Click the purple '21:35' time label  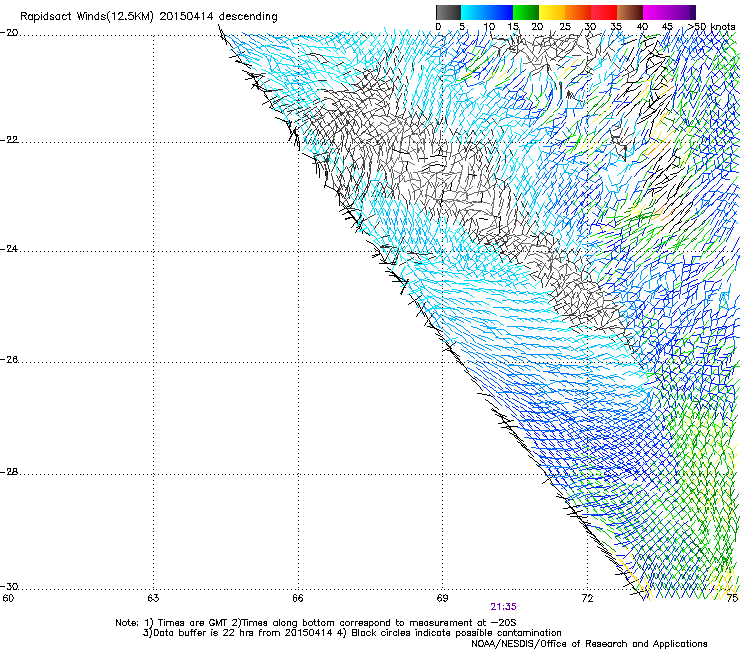pyautogui.click(x=503, y=607)
